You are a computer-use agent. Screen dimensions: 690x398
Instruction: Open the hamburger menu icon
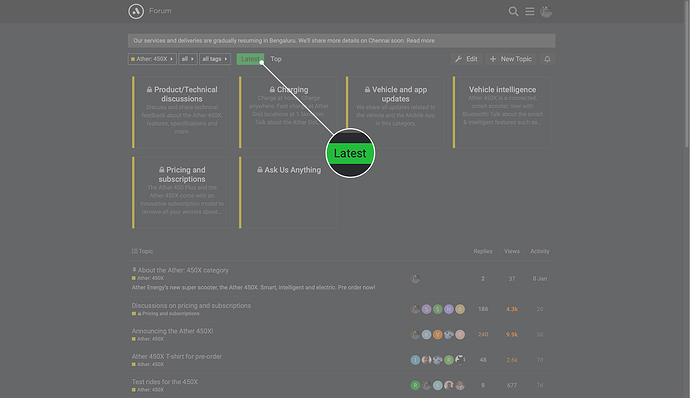tap(530, 11)
